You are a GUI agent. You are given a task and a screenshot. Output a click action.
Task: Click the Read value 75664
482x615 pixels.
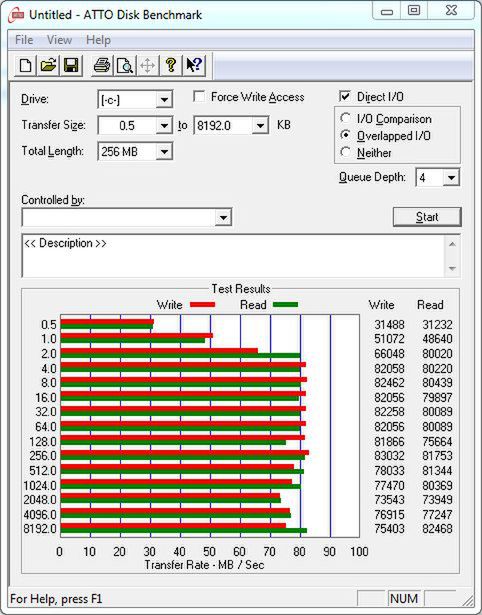pyautogui.click(x=437, y=442)
